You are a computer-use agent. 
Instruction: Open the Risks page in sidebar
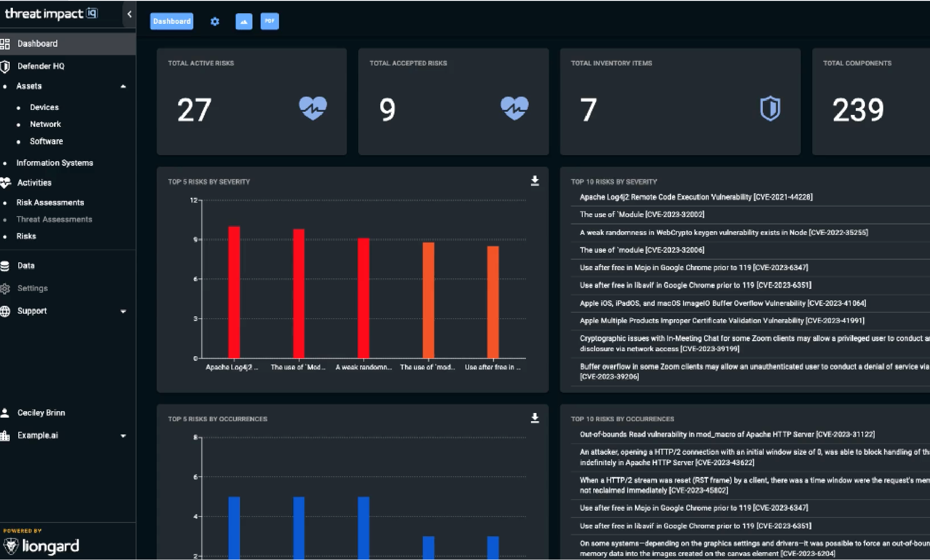(x=26, y=236)
